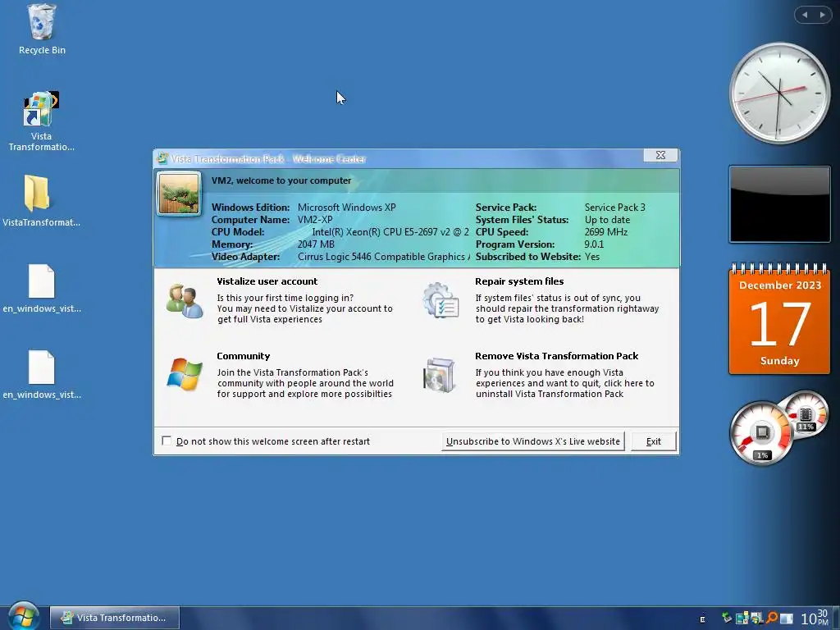Click the Vista Transformatio... taskbar button
840x630 pixels.
click(x=115, y=618)
